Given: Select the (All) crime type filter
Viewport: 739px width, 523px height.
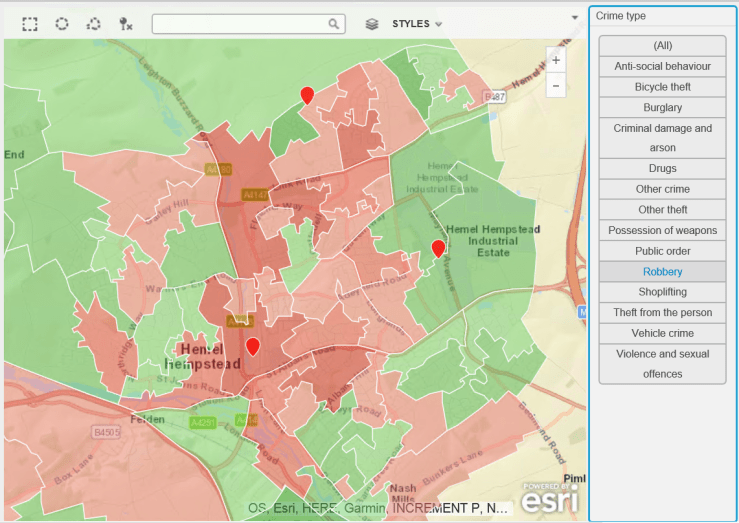Looking at the screenshot, I should point(662,46).
